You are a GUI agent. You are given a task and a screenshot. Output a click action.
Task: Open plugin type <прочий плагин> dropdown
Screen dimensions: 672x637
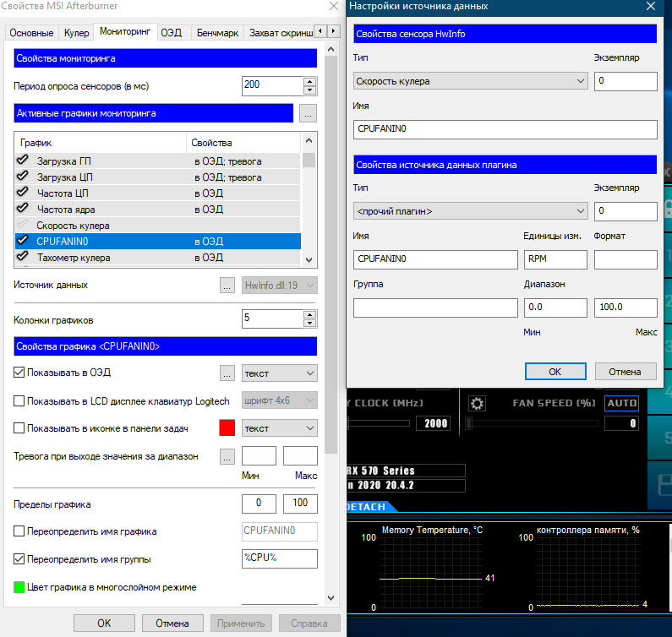[470, 211]
